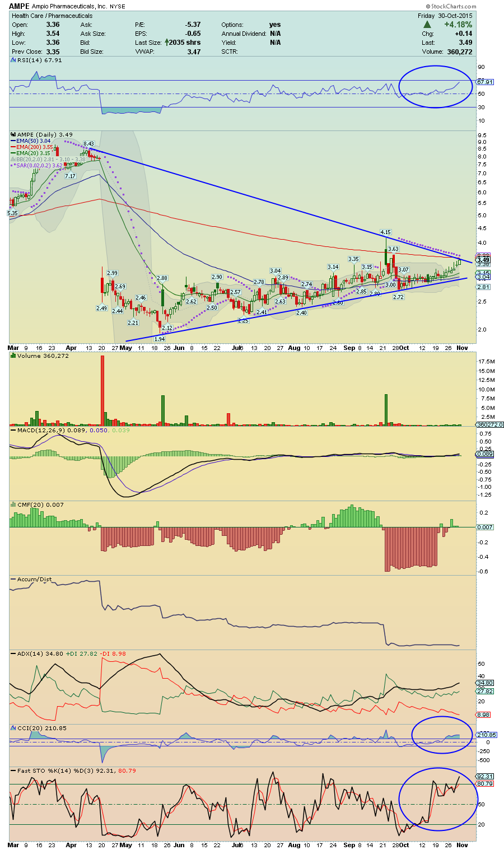Screen dimensions: 504x850
Task: Click the Open value 3.36
Action: pyautogui.click(x=53, y=25)
